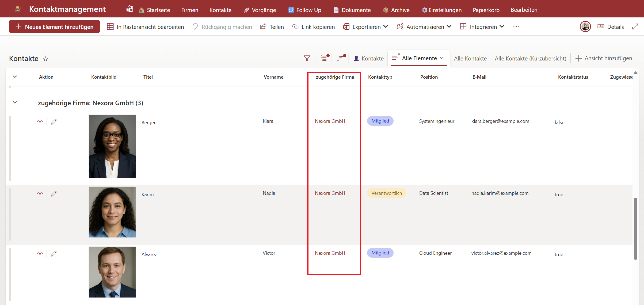Open the filter pane funnel icon

307,58
